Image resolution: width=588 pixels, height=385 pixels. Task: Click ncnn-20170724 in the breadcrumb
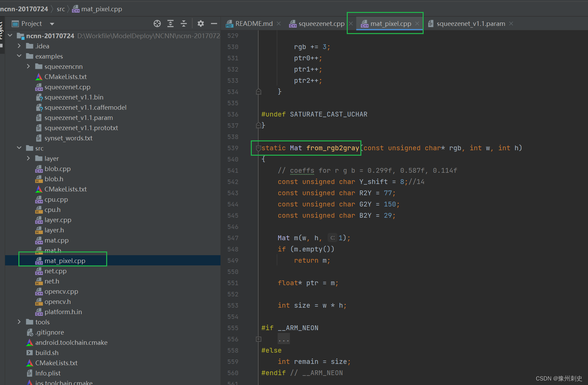point(24,9)
